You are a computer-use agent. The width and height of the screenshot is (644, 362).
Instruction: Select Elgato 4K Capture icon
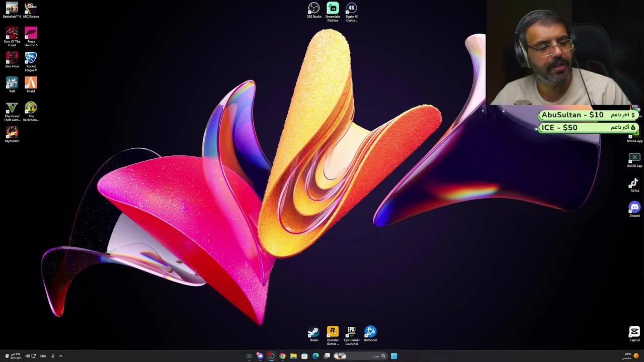tap(352, 12)
